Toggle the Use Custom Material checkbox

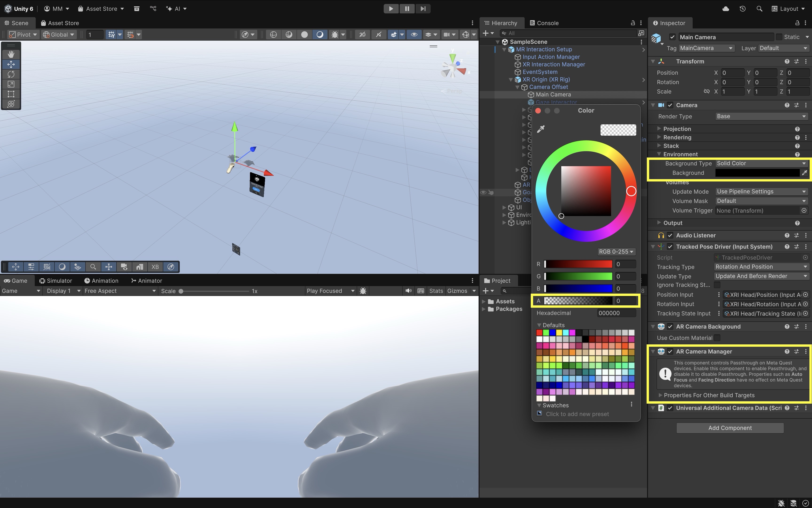pos(717,338)
